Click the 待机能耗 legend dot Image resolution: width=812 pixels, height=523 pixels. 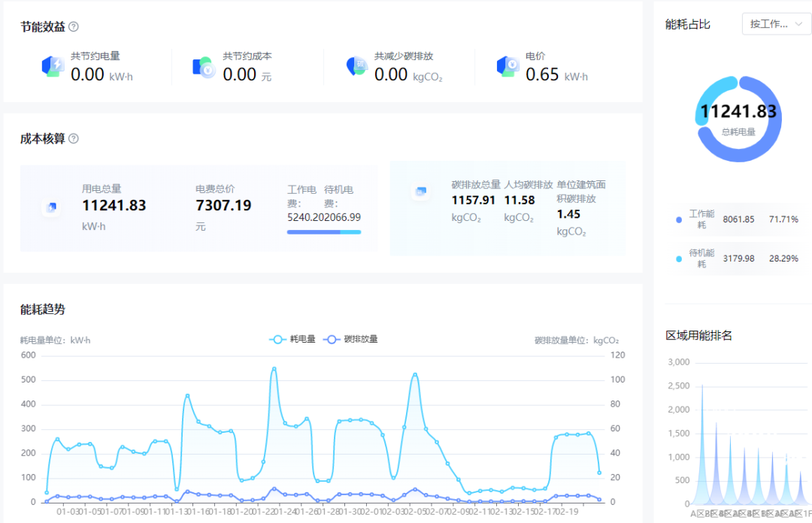tap(679, 259)
